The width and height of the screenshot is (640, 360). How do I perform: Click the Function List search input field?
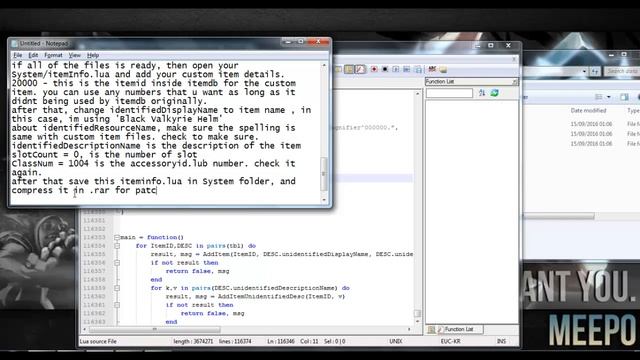(449, 93)
